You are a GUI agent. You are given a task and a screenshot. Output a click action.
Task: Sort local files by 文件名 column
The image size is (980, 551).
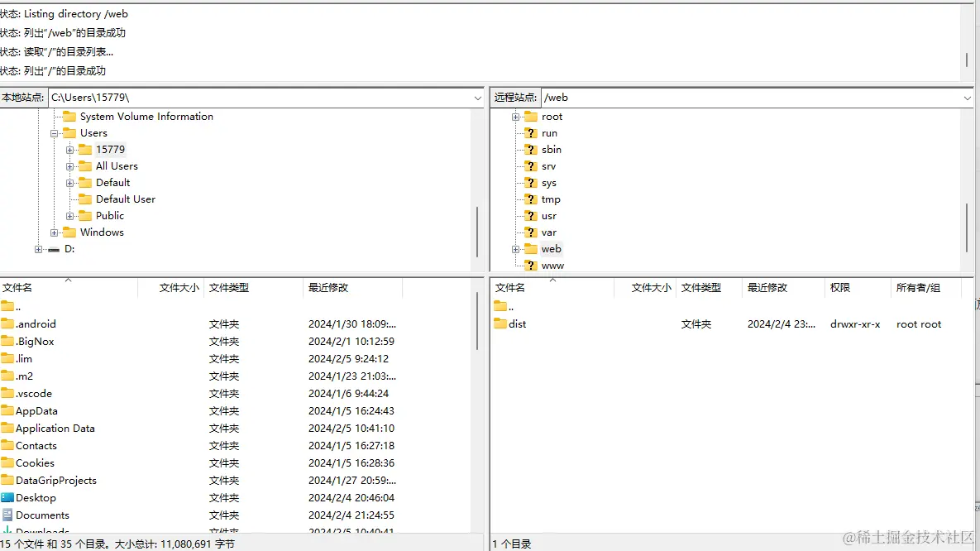[x=69, y=288]
